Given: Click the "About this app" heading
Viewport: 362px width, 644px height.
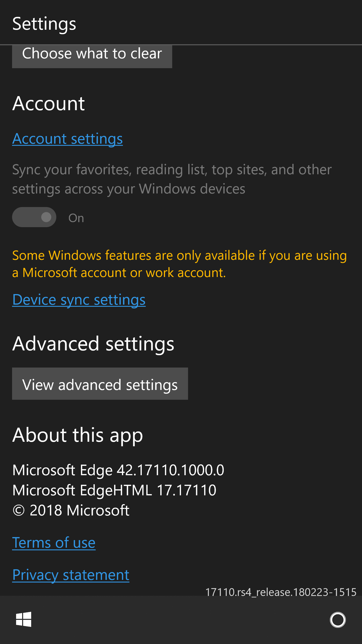Looking at the screenshot, I should pos(78,435).
